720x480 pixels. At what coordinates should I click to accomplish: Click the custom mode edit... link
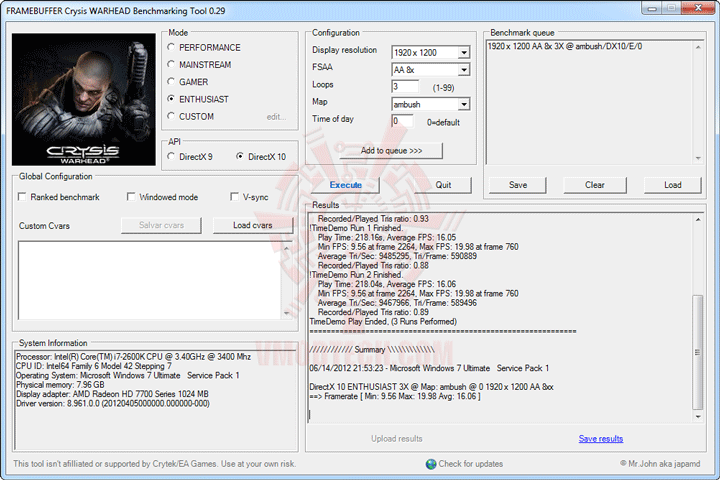pos(276,117)
